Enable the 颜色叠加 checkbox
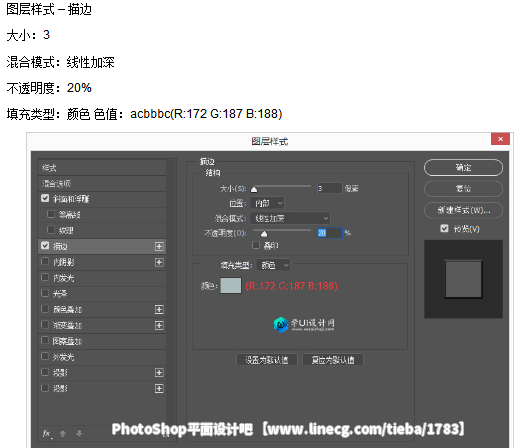This screenshot has width=520, height=448. [45, 309]
